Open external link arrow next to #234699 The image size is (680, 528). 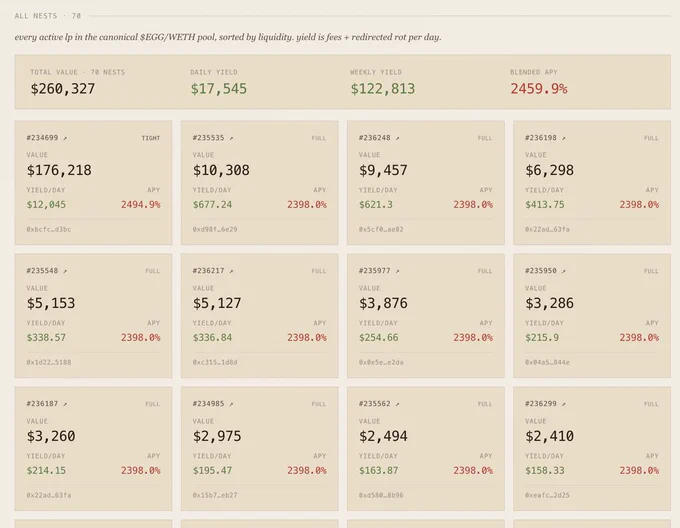65,138
